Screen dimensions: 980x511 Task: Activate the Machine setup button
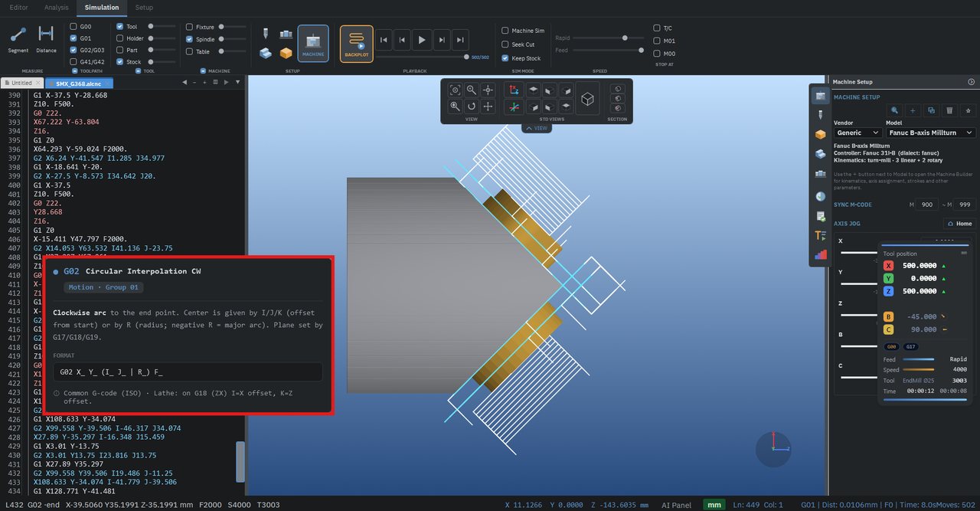pyautogui.click(x=312, y=44)
